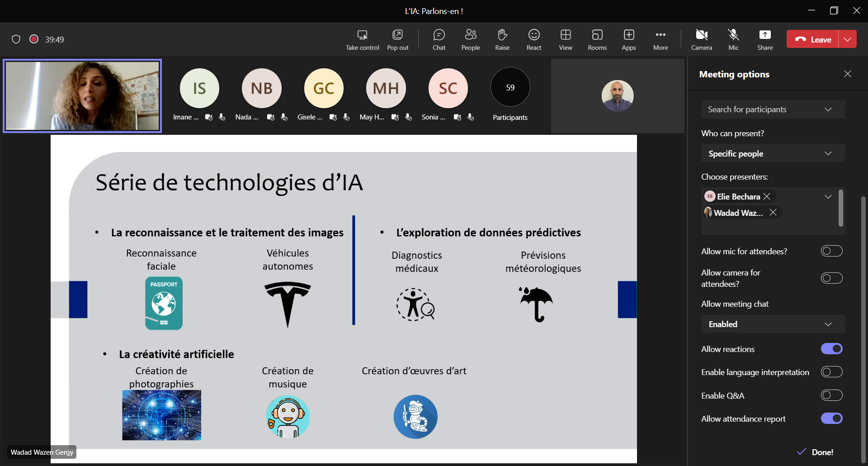
Task: Click Gisele's camera-off icon
Action: [x=333, y=117]
